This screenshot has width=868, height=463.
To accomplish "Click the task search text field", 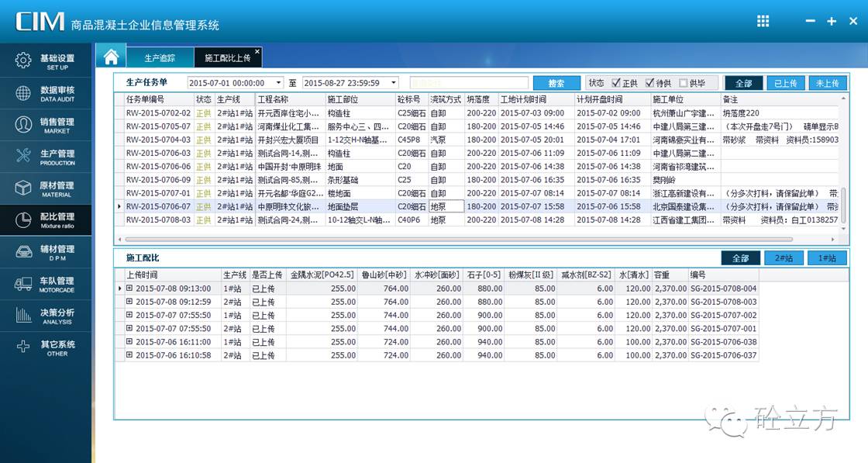I will (468, 83).
